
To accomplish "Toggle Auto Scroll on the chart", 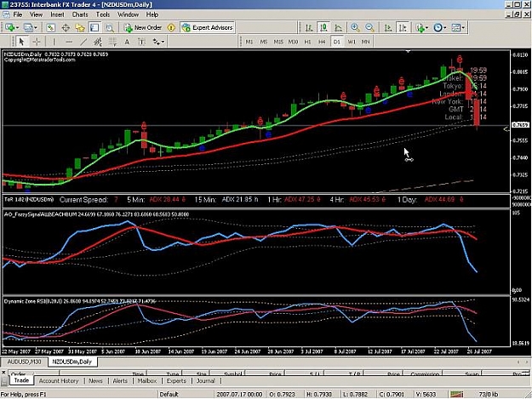I will (388, 28).
